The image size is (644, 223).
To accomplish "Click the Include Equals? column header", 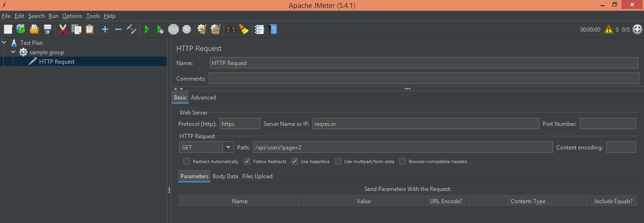I will click(613, 201).
